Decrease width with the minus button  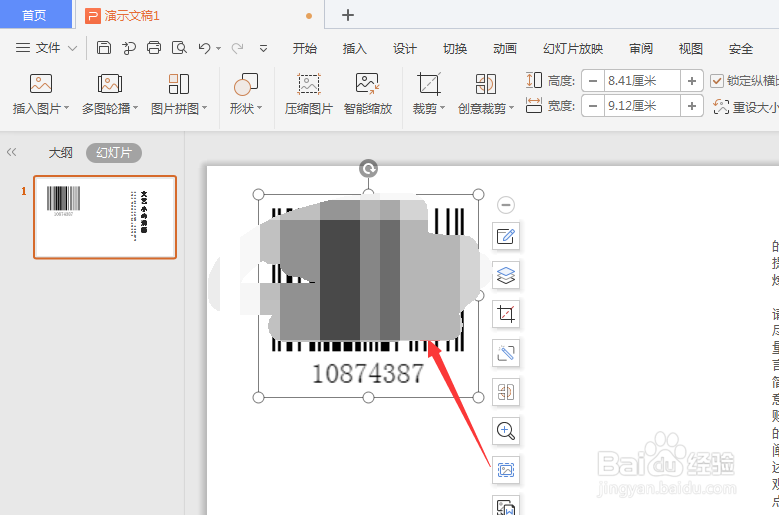click(x=593, y=106)
